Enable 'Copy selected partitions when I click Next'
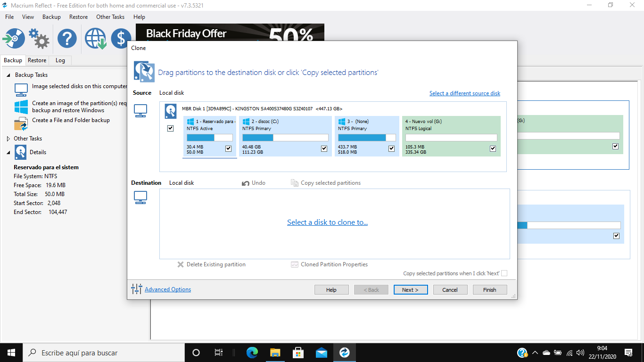This screenshot has width=644, height=362. (x=504, y=273)
